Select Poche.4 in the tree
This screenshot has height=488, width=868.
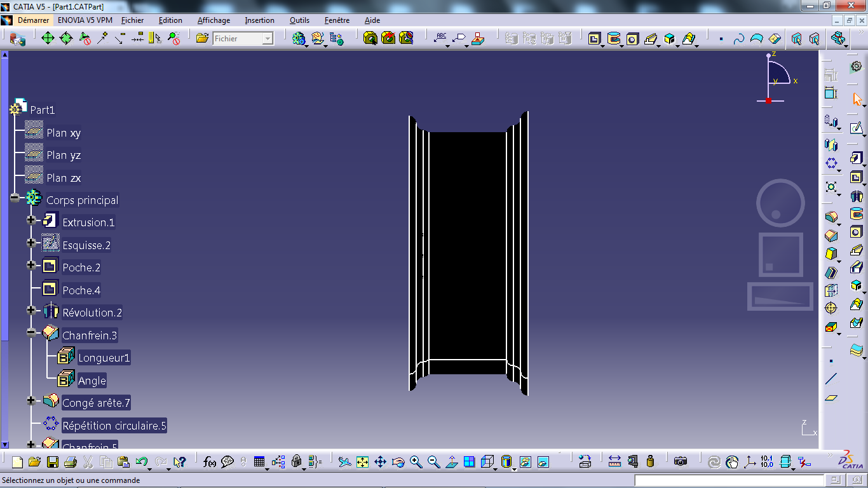click(81, 290)
